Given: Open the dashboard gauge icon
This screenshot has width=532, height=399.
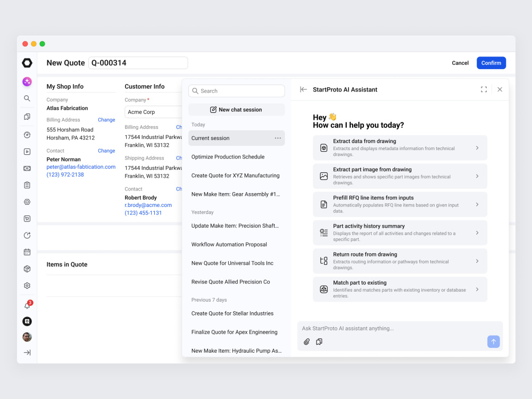Looking at the screenshot, I should [27, 135].
